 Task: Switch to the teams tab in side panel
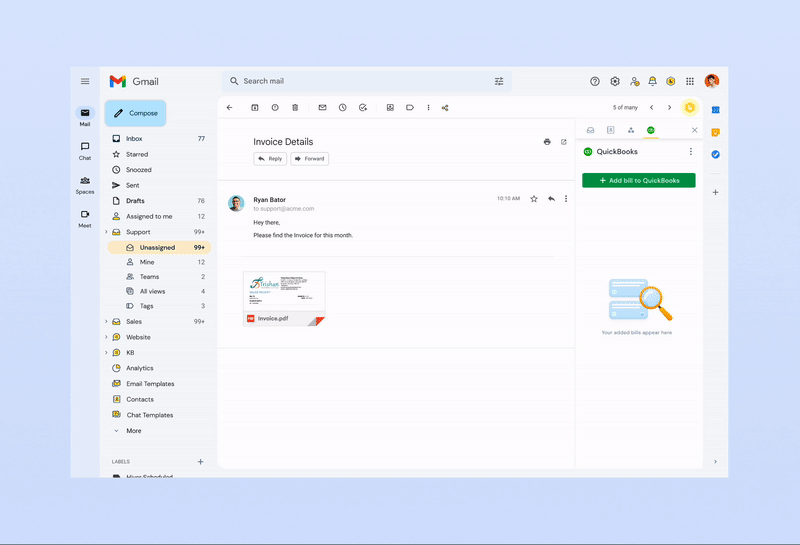click(631, 130)
